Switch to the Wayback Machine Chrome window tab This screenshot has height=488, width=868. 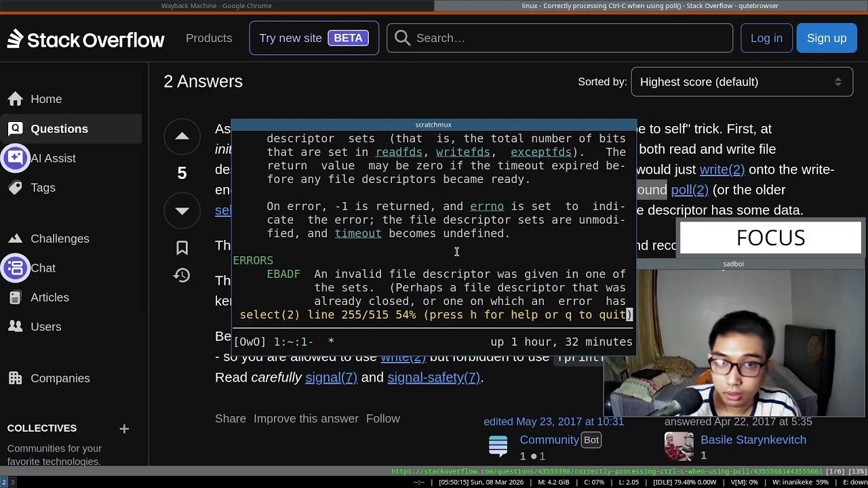click(216, 6)
